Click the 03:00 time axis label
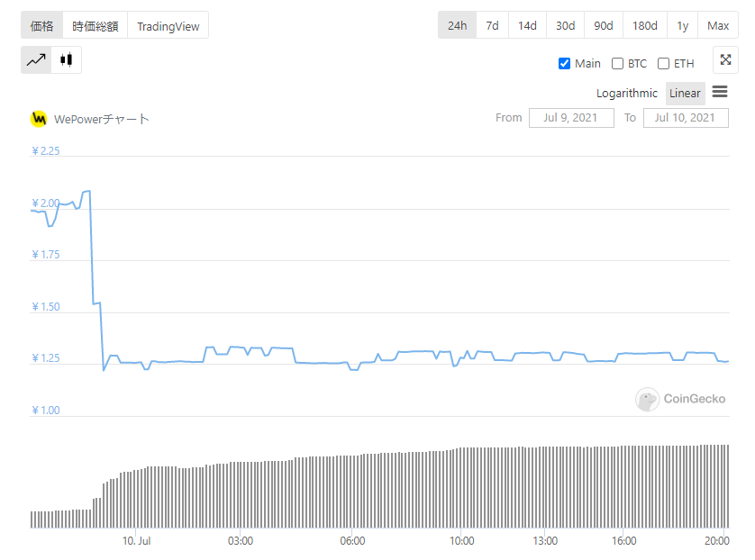Viewport: 755px width, 560px height. click(241, 541)
